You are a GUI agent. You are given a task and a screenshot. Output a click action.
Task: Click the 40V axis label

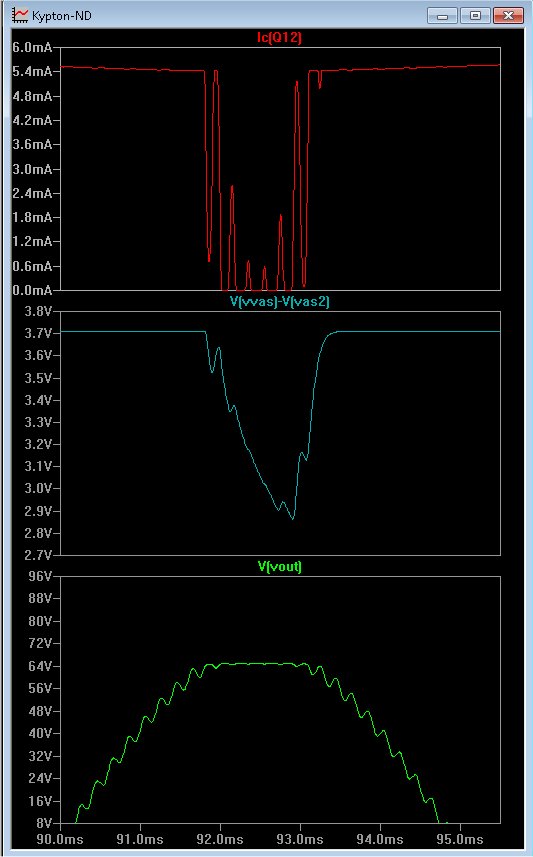pos(40,733)
